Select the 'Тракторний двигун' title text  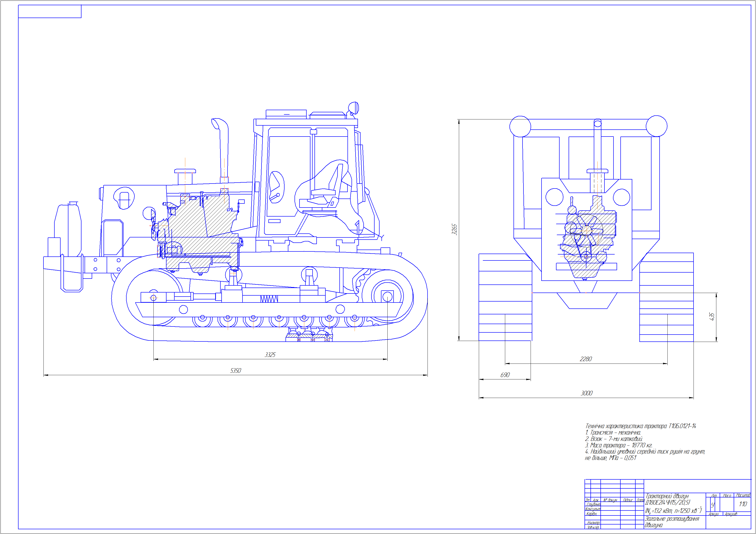click(x=667, y=496)
